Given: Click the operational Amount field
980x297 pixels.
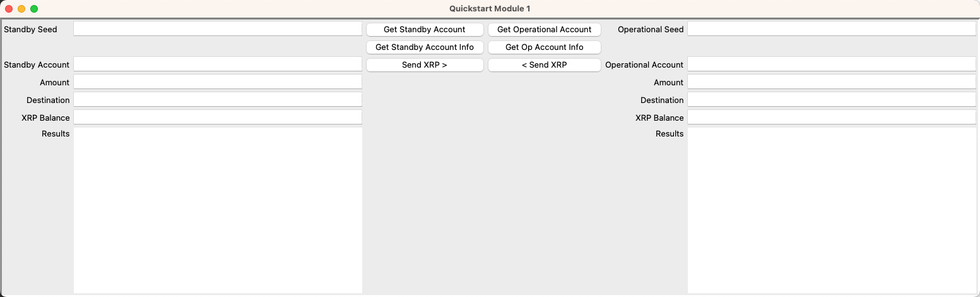Looking at the screenshot, I should click(831, 82).
